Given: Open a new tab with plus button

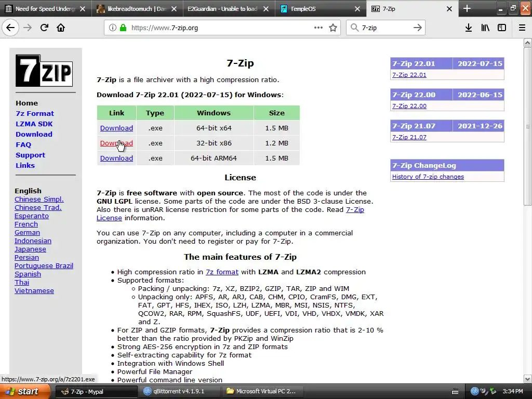Looking at the screenshot, I should click(x=467, y=8).
